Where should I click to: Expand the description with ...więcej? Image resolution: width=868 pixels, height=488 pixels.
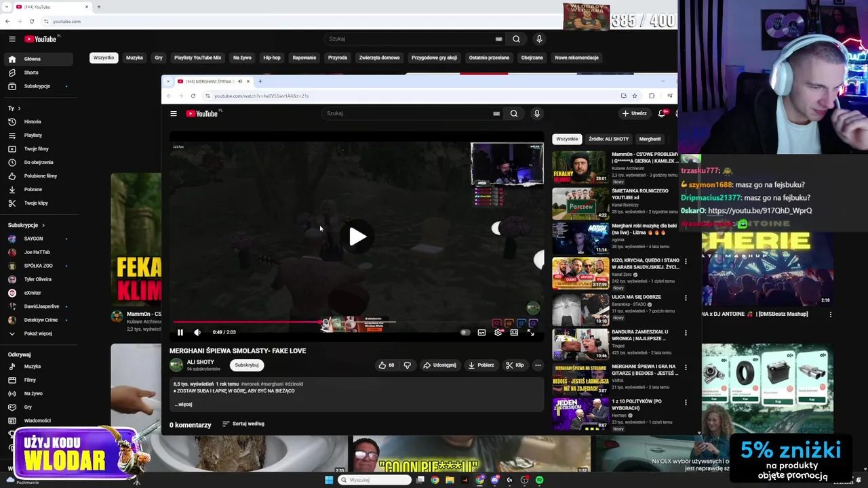click(x=183, y=404)
